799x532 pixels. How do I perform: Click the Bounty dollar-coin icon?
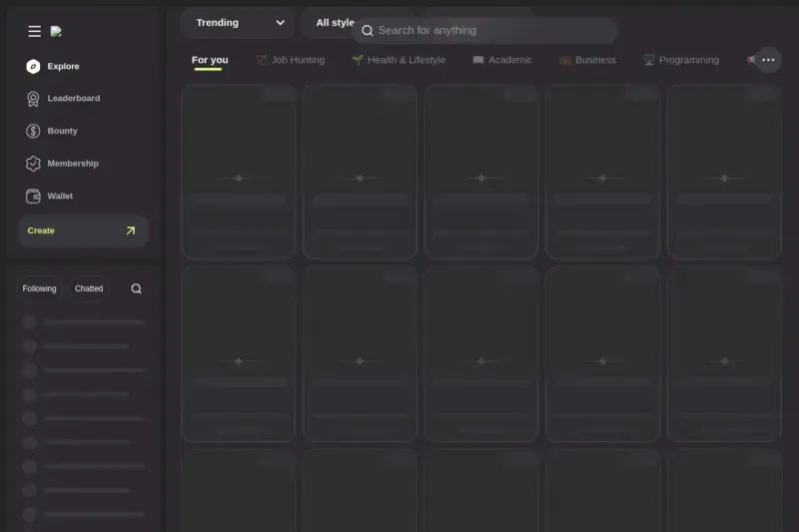point(33,131)
